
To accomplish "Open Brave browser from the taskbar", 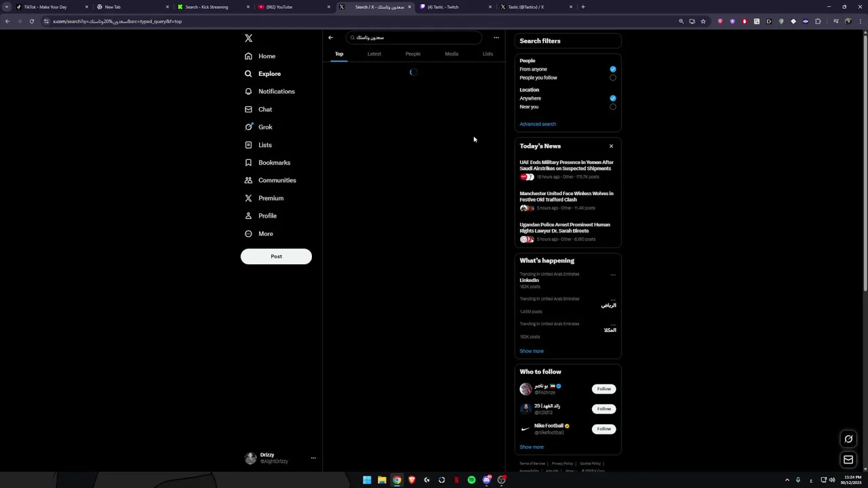I will [412, 480].
